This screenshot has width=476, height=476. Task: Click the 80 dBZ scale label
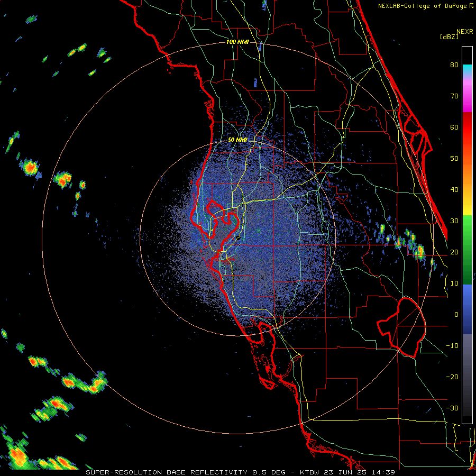[454, 65]
